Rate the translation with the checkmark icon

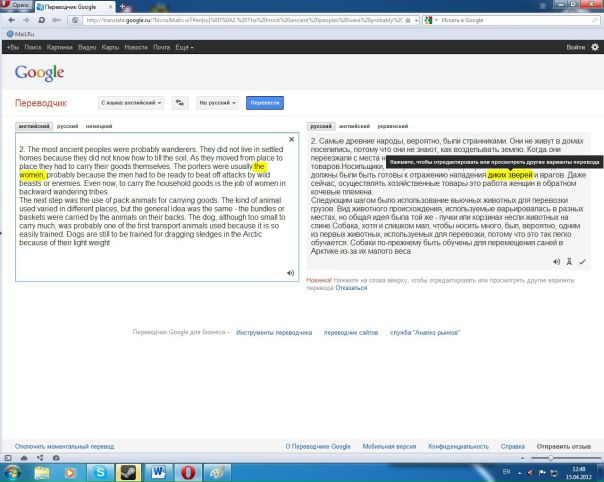click(582, 261)
